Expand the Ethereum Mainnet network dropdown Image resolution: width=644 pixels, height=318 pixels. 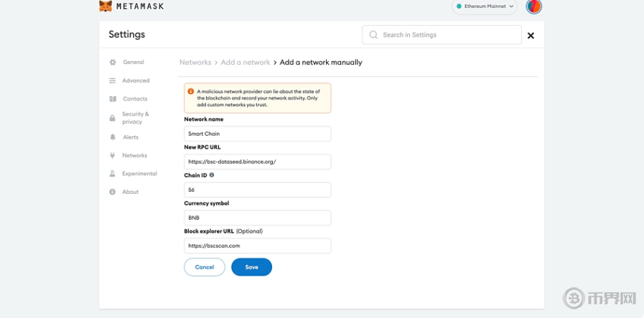point(485,6)
